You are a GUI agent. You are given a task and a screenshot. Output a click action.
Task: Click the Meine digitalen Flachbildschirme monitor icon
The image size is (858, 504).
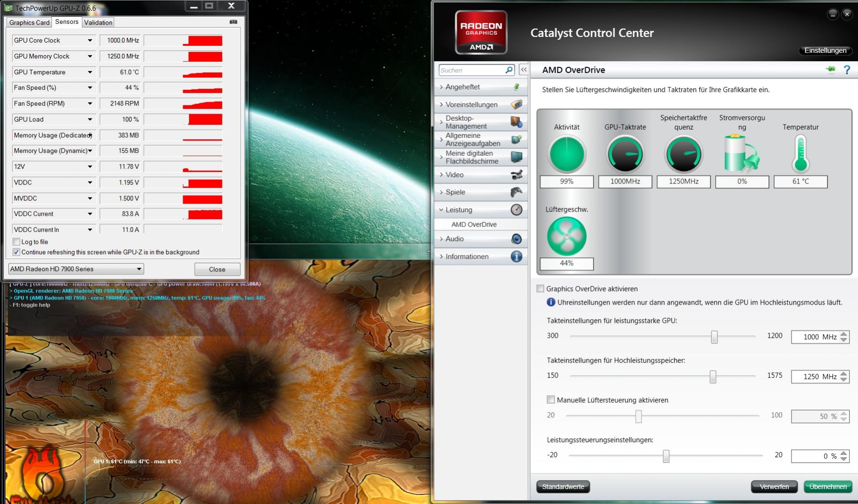[x=517, y=157]
